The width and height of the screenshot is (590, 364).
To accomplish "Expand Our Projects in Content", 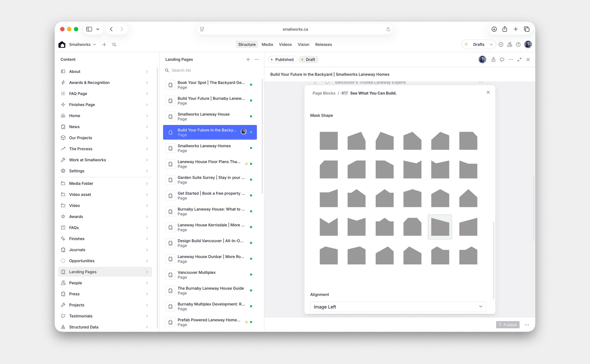I will [105, 138].
